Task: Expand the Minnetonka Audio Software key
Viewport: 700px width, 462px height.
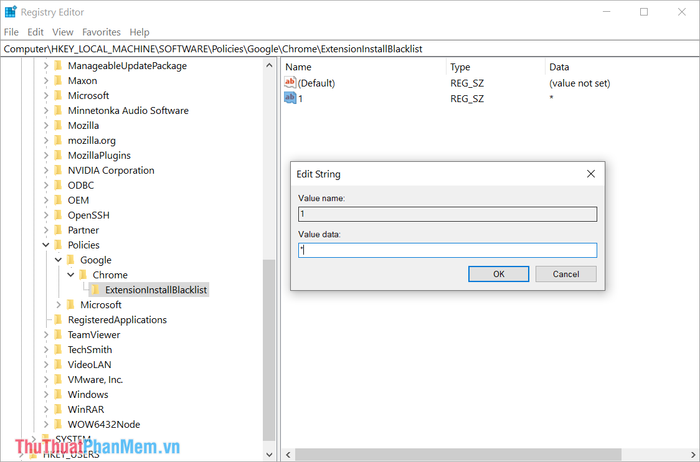Action: pos(46,111)
